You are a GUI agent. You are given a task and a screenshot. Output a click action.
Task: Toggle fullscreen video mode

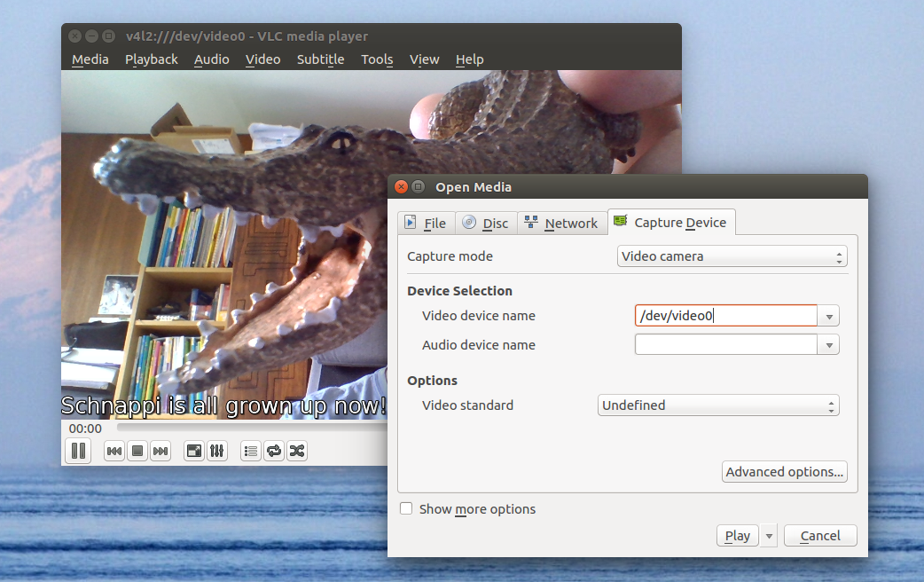tap(194, 452)
